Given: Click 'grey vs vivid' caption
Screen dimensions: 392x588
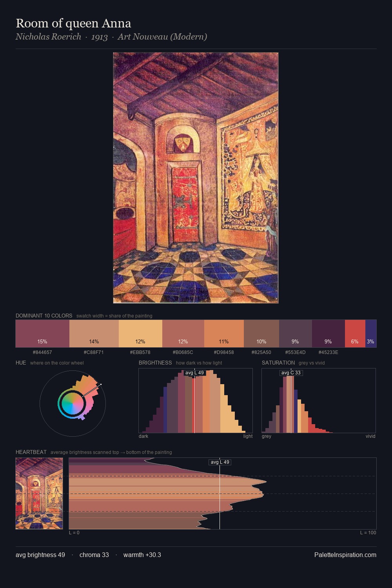Looking at the screenshot, I should coord(312,363).
